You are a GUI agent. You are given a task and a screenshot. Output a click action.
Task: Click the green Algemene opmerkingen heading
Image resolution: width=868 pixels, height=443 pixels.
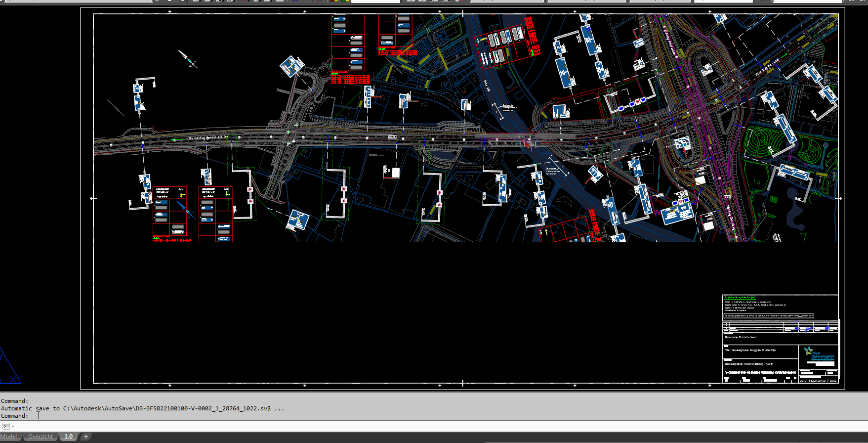(740, 298)
